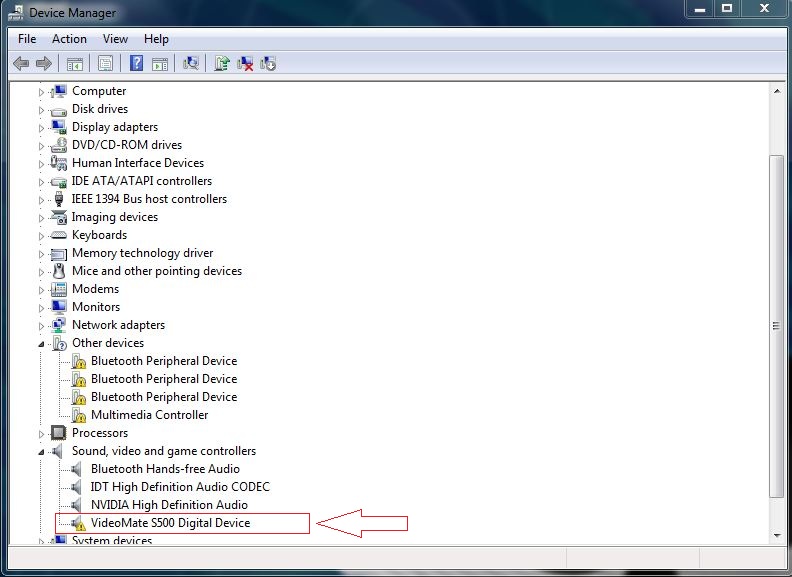This screenshot has height=577, width=792.
Task: Click the Modems phone icon
Action: point(59,289)
